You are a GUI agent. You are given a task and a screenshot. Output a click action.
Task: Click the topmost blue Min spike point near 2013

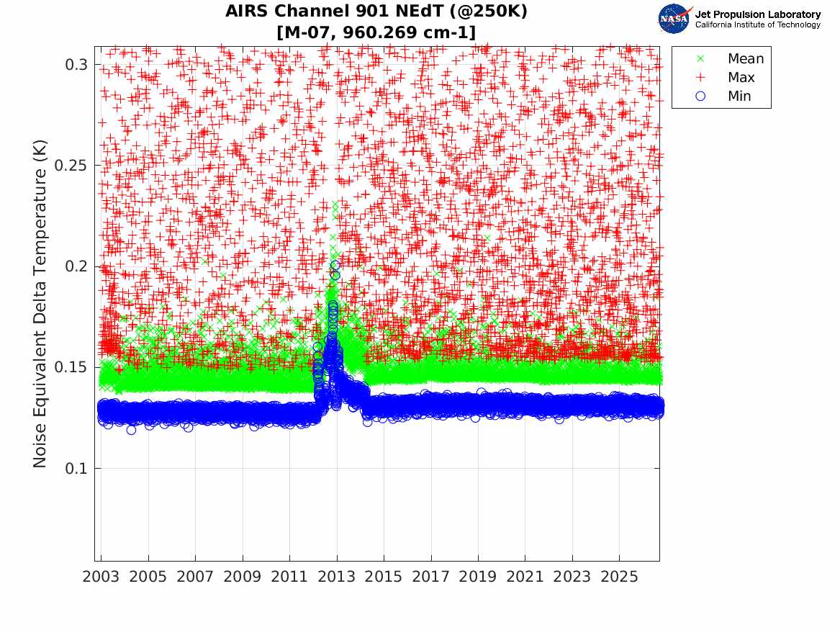point(335,265)
